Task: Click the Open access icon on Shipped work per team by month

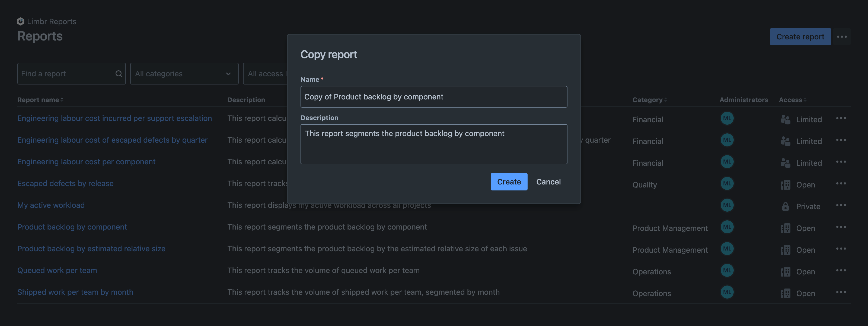Action: [x=786, y=292]
